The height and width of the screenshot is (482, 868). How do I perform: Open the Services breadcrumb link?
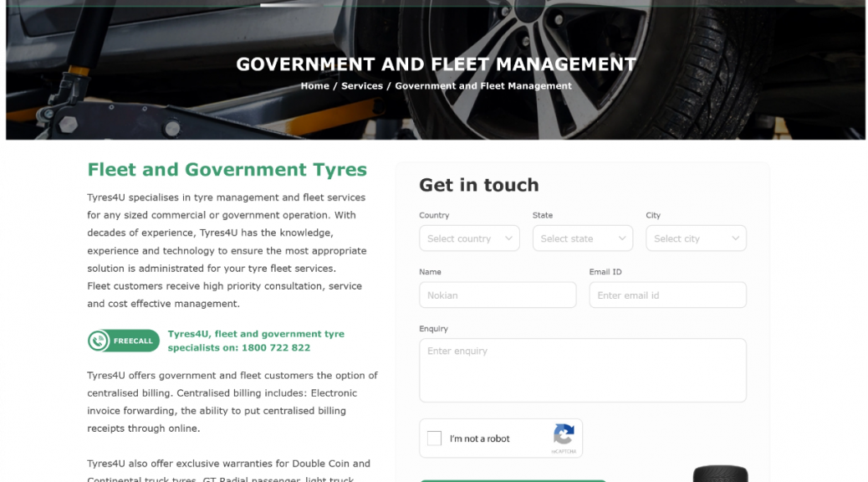click(362, 86)
